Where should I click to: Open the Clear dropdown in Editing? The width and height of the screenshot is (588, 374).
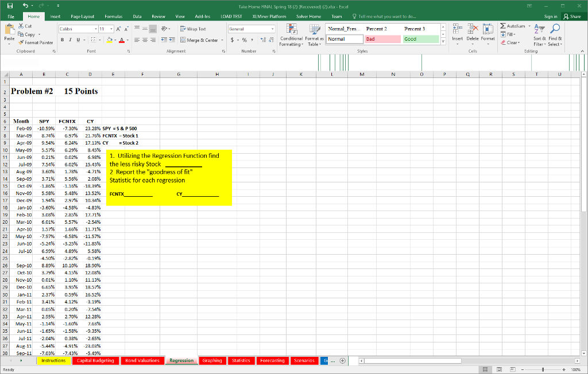pyautogui.click(x=510, y=42)
